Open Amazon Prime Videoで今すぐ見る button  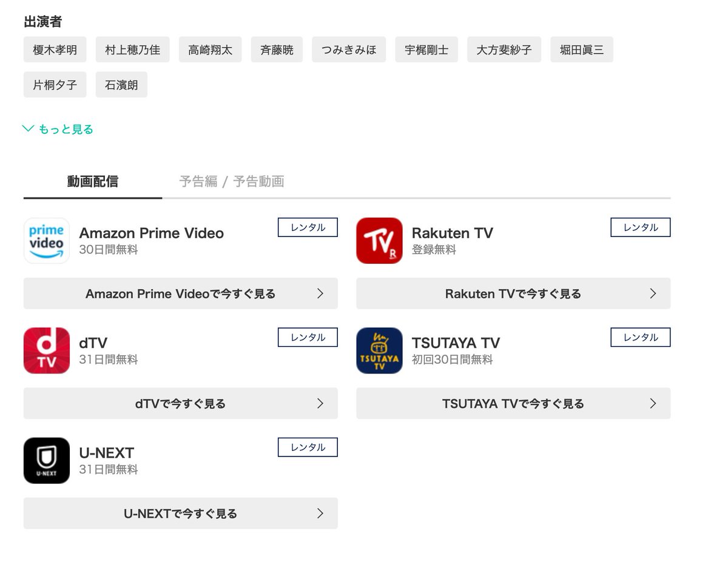(x=181, y=293)
